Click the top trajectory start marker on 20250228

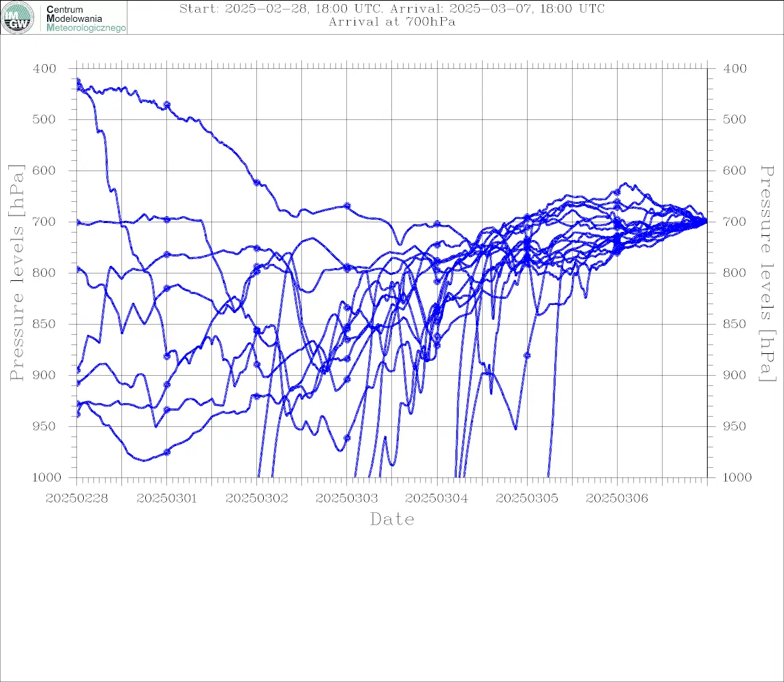tap(78, 80)
